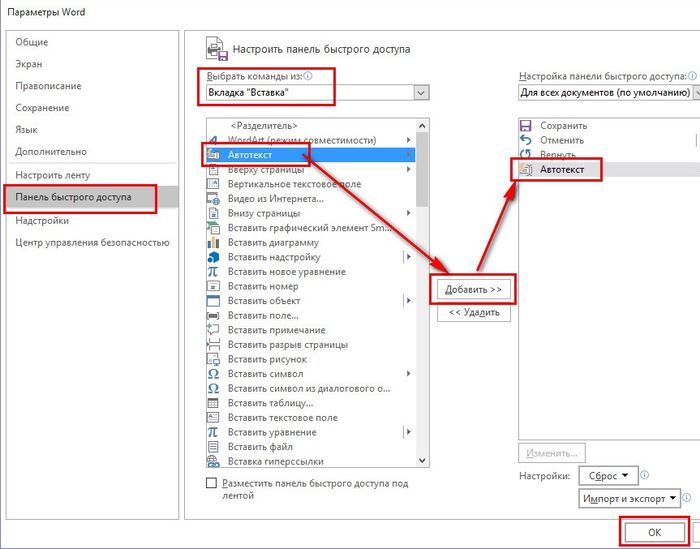Select the 'Вставить таблицу...' grid icon
The image size is (700, 549).
[212, 403]
